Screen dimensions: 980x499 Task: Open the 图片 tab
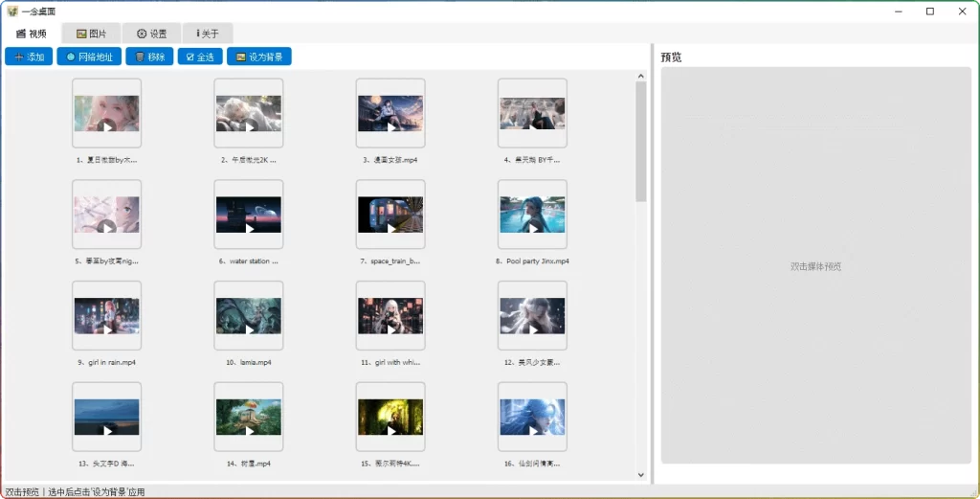tap(92, 34)
